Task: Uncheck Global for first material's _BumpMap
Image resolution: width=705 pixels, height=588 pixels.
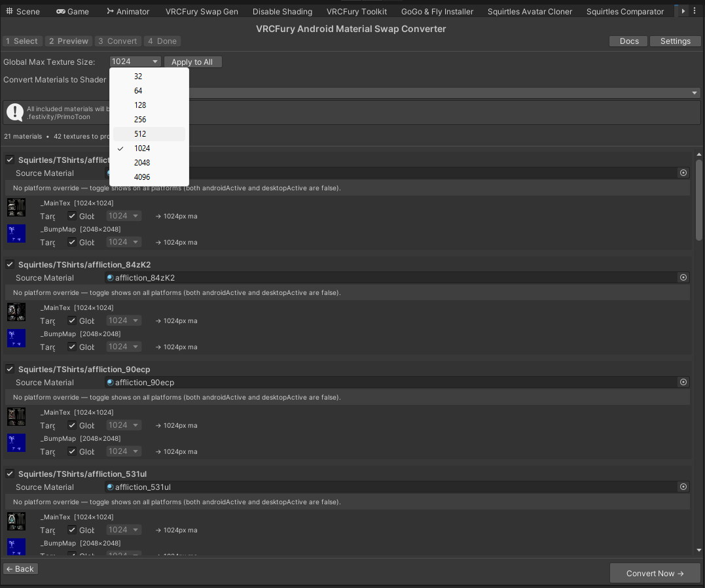Action: click(72, 242)
